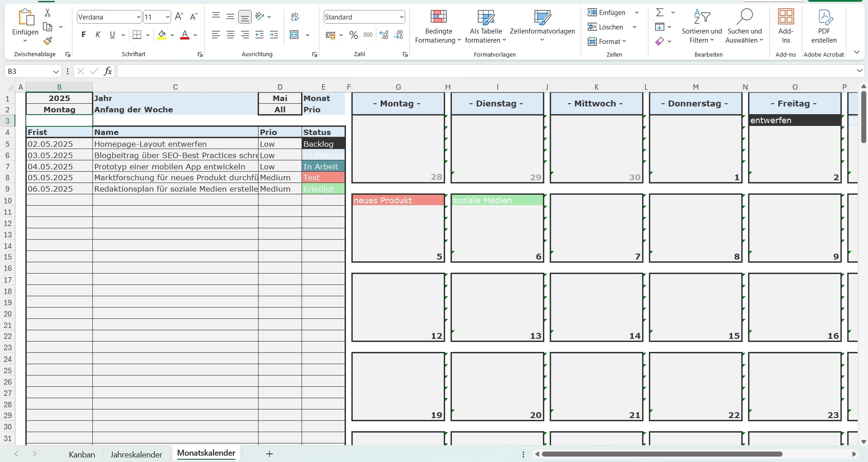Open Schriftart dialog launcher
The image size is (868, 462).
(x=200, y=54)
